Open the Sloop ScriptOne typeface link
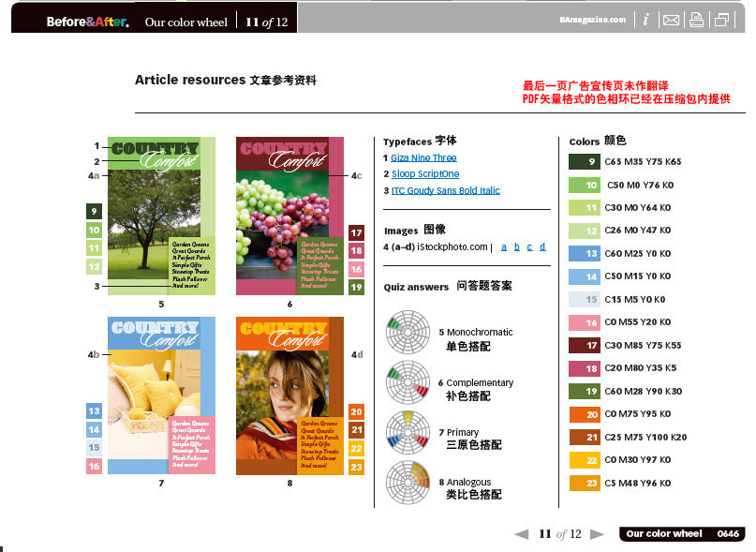756x552 pixels. click(x=425, y=173)
